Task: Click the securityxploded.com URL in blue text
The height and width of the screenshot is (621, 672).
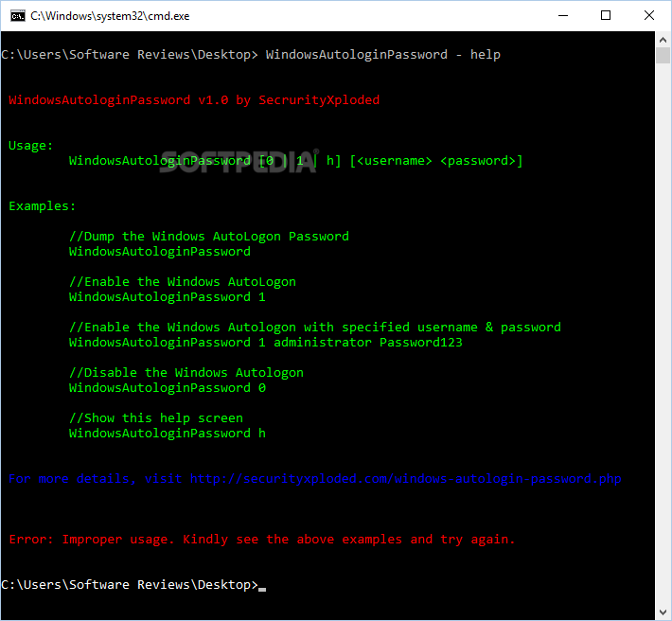Action: (x=405, y=479)
